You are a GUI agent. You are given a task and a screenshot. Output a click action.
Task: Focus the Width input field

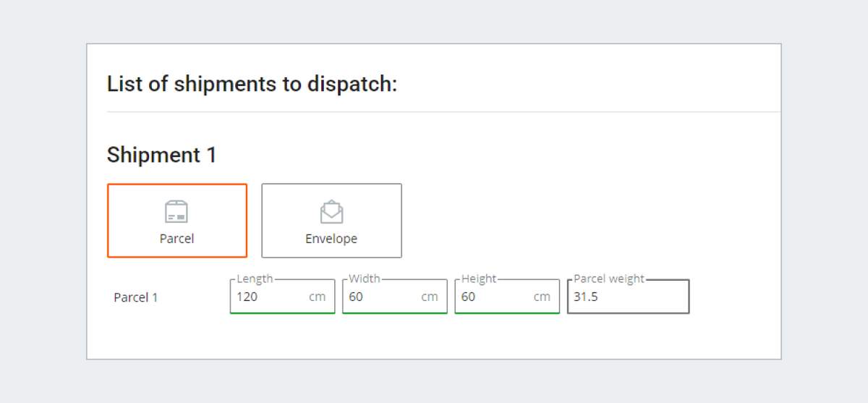coord(394,297)
